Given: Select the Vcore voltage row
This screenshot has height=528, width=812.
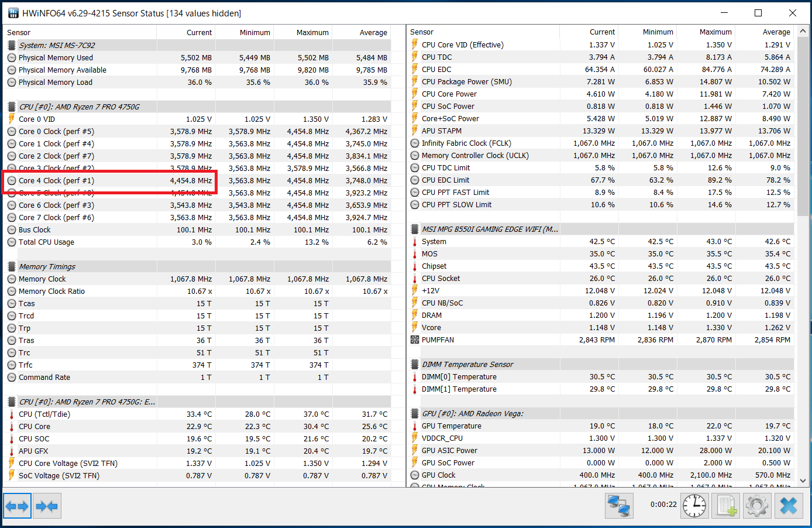Looking at the screenshot, I should (x=600, y=327).
